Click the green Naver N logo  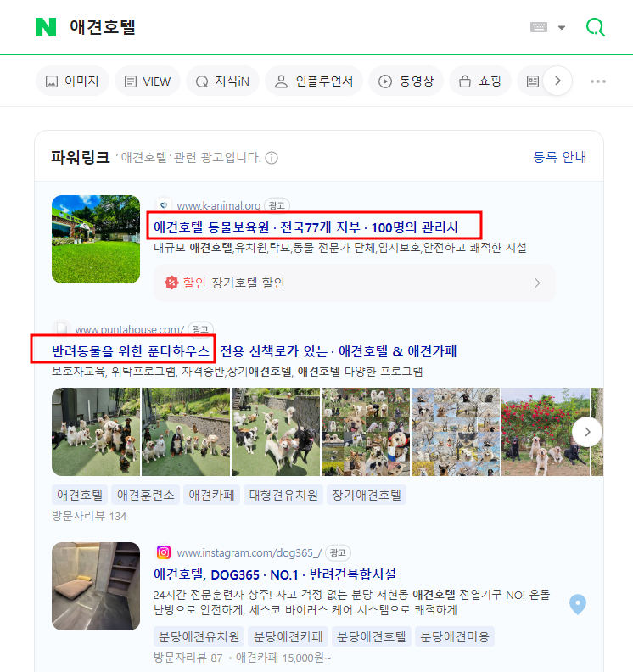pos(46,27)
